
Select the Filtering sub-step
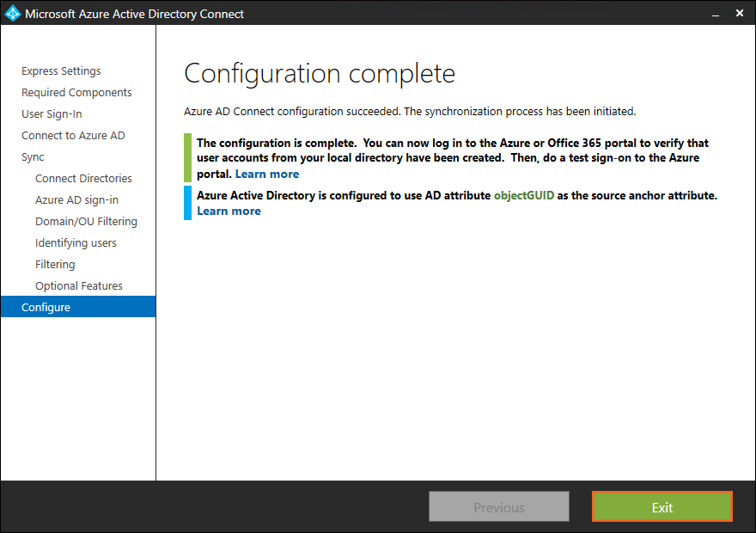(x=55, y=265)
